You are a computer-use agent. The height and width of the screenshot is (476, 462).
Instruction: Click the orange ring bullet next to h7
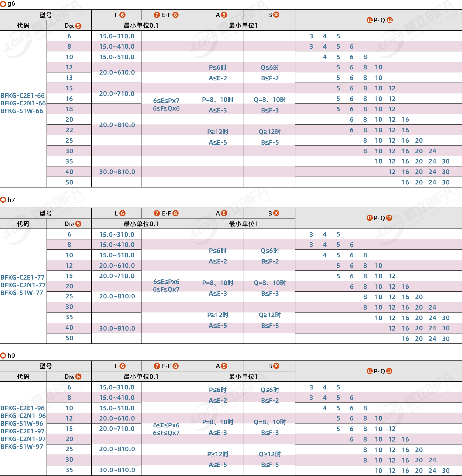point(3,200)
